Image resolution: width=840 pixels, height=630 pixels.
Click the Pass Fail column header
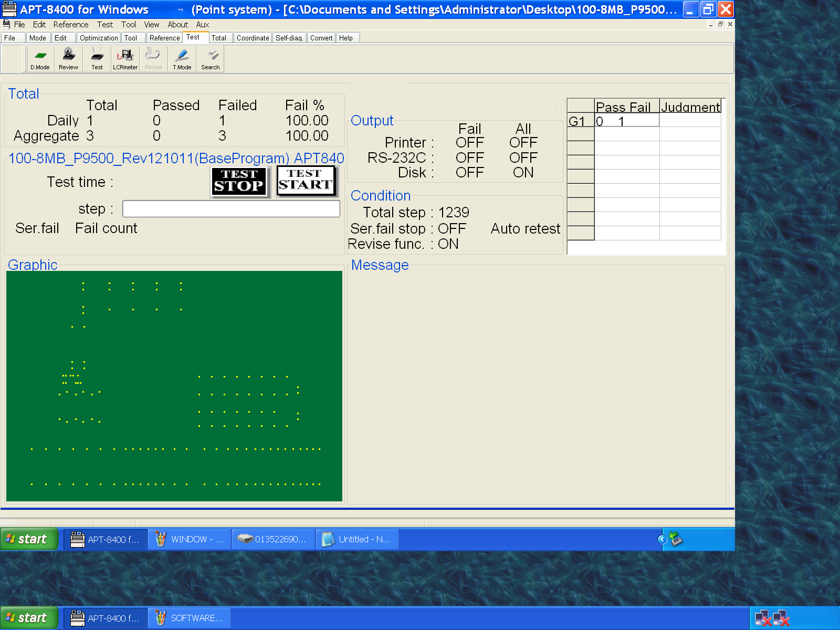click(627, 106)
